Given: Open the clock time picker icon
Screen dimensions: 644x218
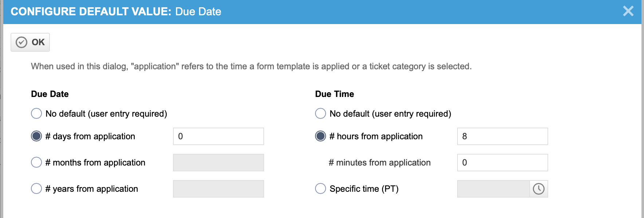Looking at the screenshot, I should pyautogui.click(x=539, y=189).
